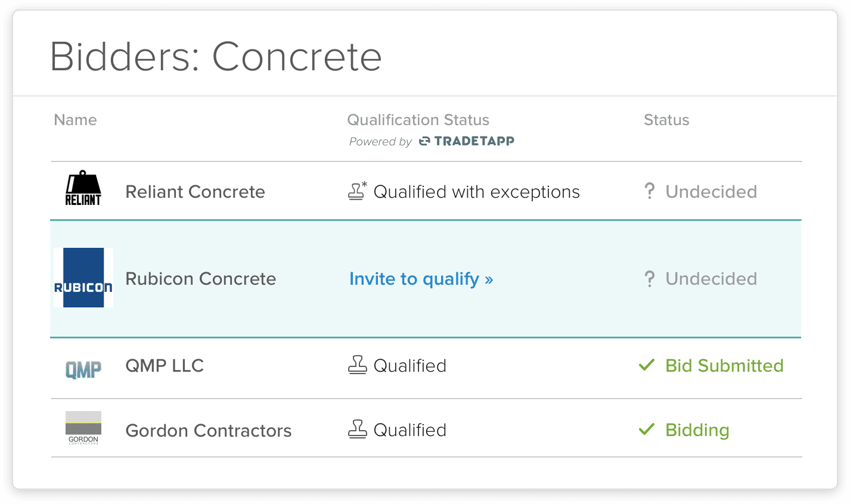Click the 'Bid Submitted' status for QMP LLC
The width and height of the screenshot is (850, 504).
[724, 366]
